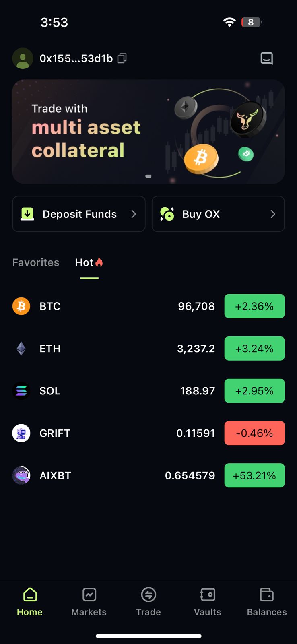Tap GRIFT red -0.46% badge
Screen dimensions: 297x644
pos(254,433)
